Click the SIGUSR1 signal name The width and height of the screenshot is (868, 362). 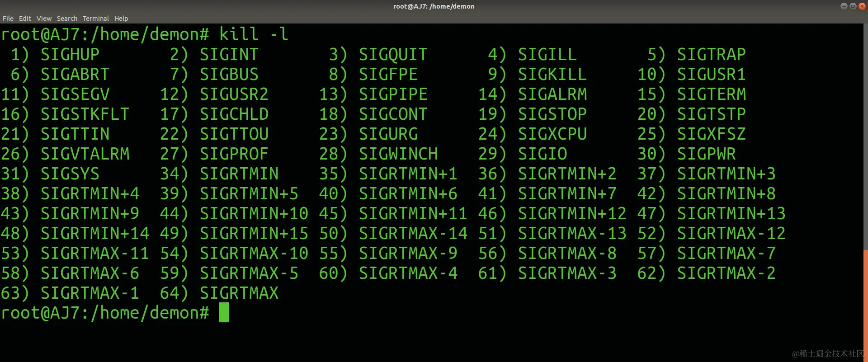[711, 74]
